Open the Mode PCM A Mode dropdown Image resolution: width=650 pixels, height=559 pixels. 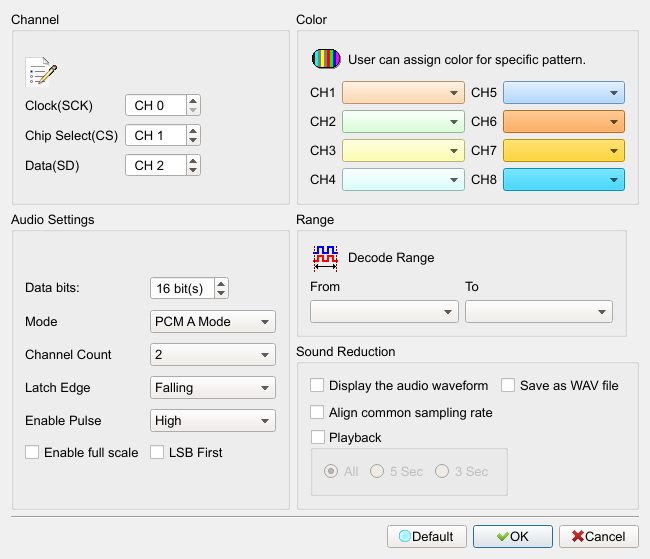click(213, 321)
